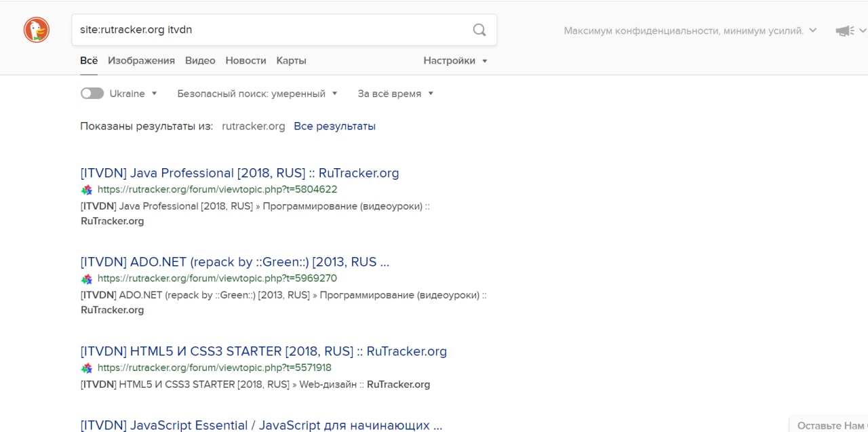Image resolution: width=868 pixels, height=432 pixels.
Task: Click the DuckDuckGo logo
Action: click(36, 30)
